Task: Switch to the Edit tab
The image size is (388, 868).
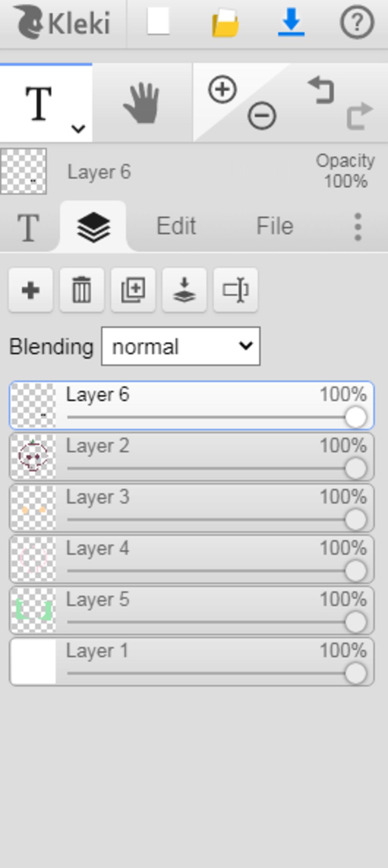Action: pos(176,226)
